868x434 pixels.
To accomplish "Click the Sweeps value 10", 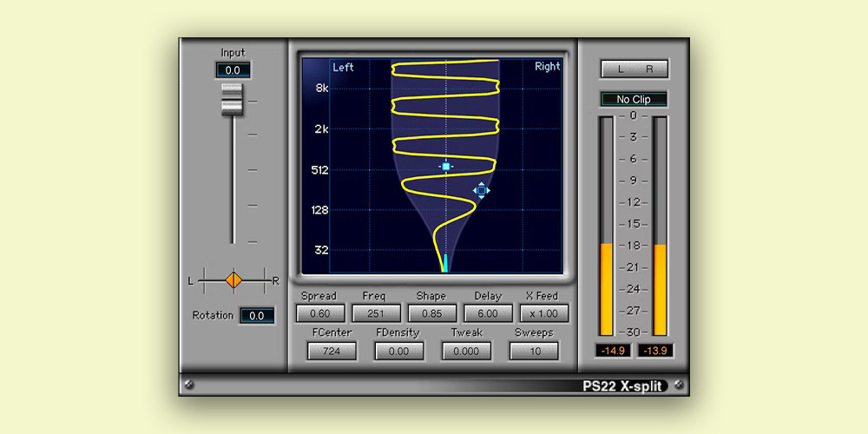I will [534, 351].
